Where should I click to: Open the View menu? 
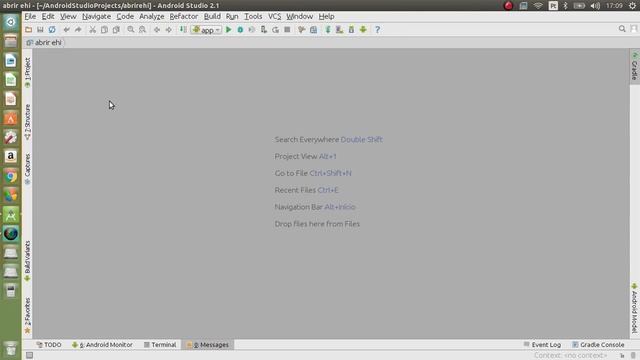click(68, 16)
